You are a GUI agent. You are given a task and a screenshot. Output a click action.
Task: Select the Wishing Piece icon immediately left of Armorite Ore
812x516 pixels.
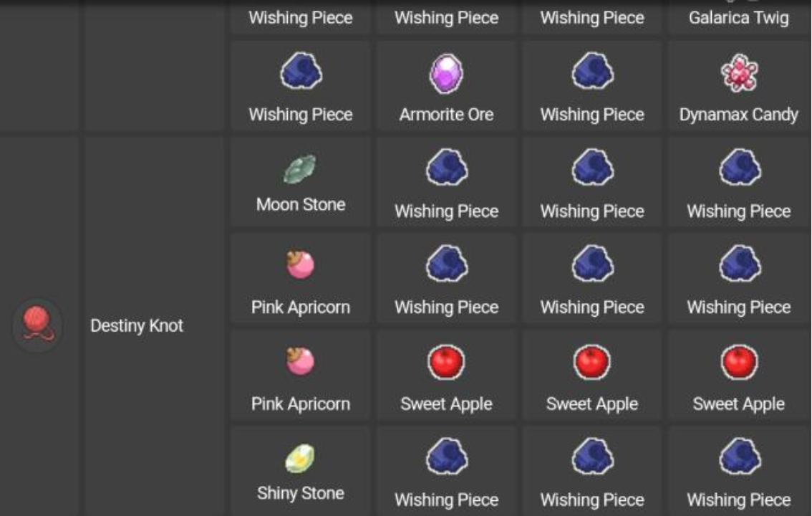point(300,73)
